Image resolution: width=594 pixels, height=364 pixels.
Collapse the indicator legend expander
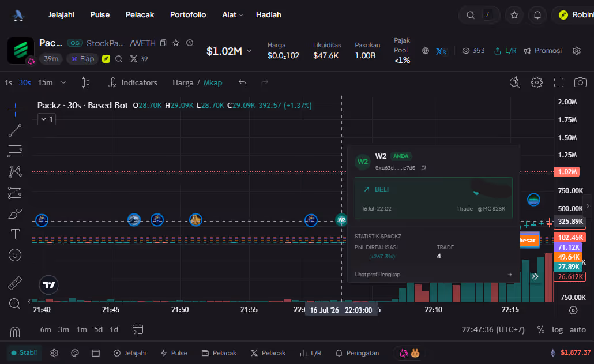[47, 119]
